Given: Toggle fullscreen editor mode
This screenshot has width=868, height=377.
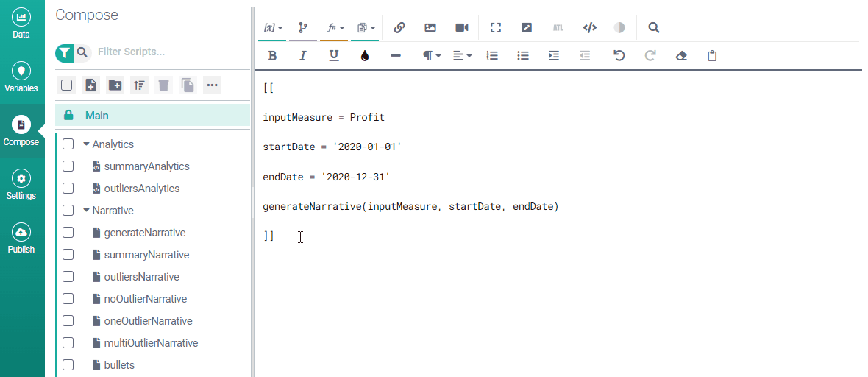Looking at the screenshot, I should click(x=496, y=28).
